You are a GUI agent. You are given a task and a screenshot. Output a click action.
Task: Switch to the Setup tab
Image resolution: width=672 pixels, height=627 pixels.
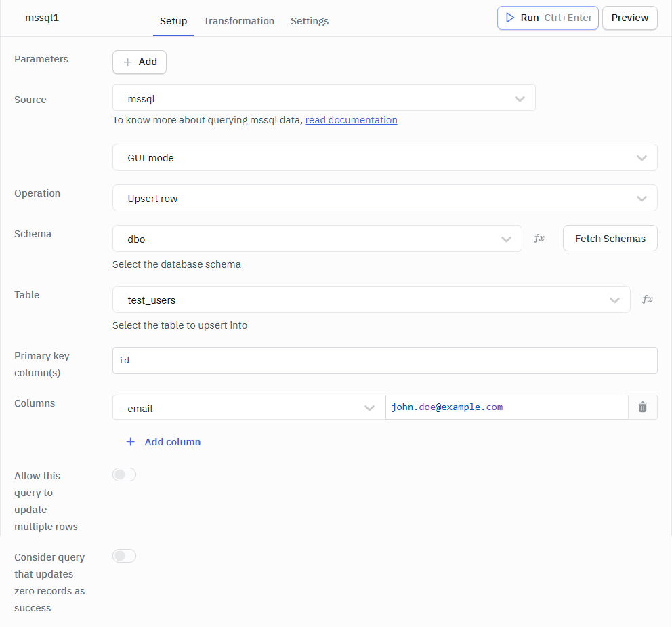point(173,21)
